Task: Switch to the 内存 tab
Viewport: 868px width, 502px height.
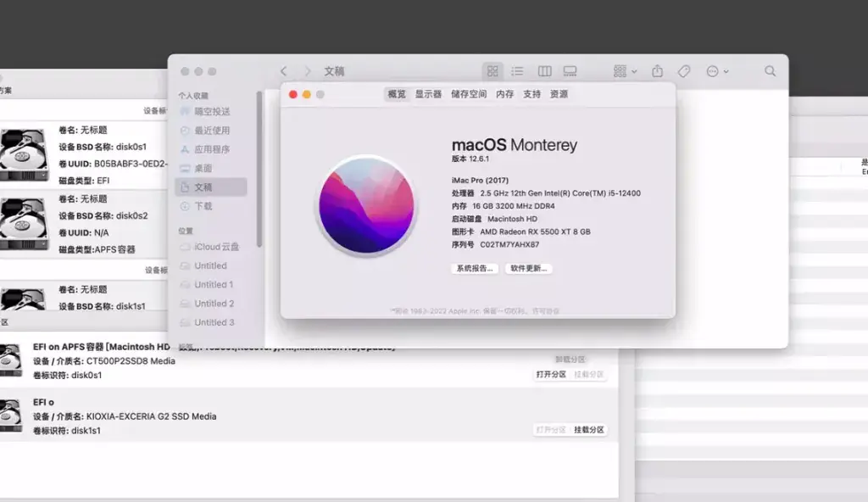Action: coord(505,94)
